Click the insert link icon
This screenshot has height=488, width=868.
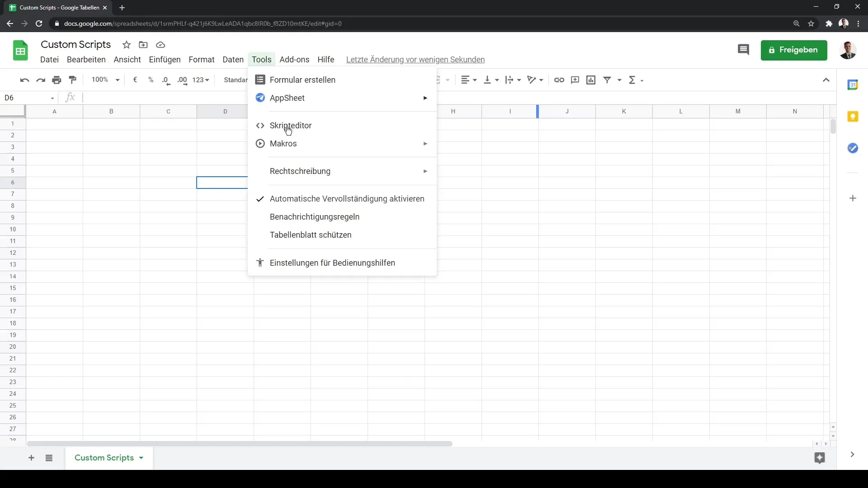(x=559, y=80)
